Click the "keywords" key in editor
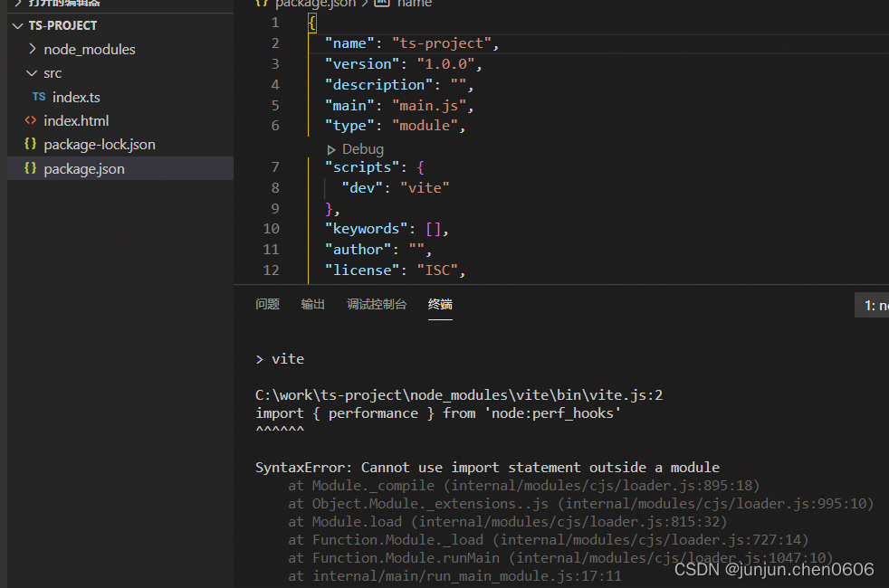The image size is (889, 588). (x=366, y=229)
